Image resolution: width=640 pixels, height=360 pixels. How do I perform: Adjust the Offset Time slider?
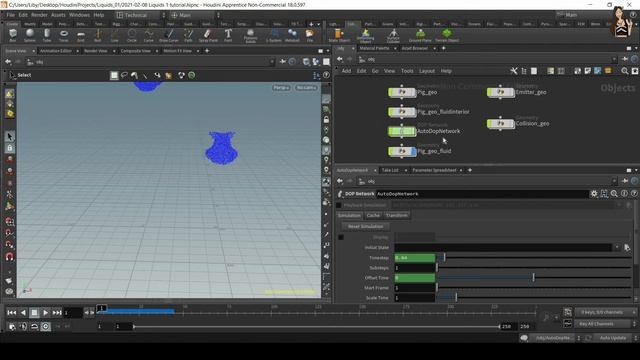point(534,278)
